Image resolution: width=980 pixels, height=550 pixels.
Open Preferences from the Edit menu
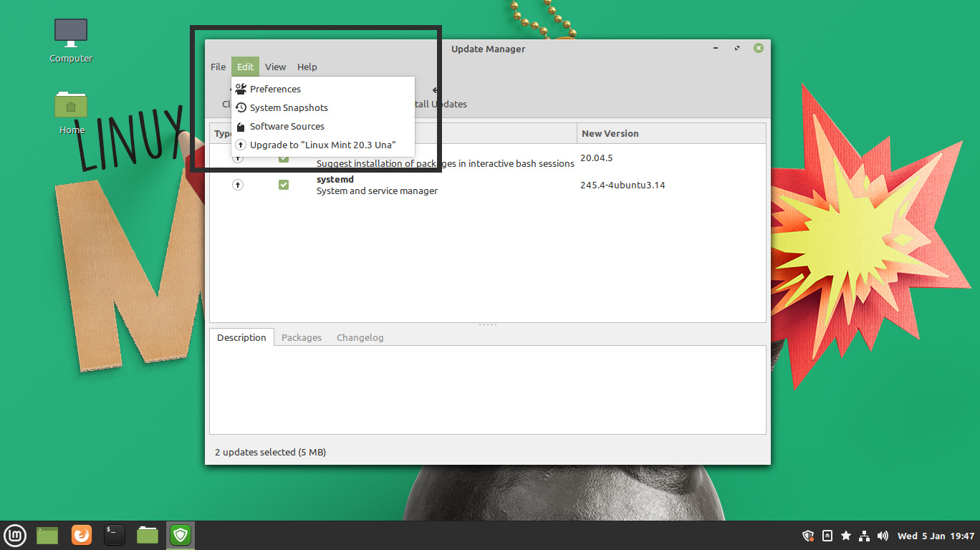pyautogui.click(x=322, y=89)
